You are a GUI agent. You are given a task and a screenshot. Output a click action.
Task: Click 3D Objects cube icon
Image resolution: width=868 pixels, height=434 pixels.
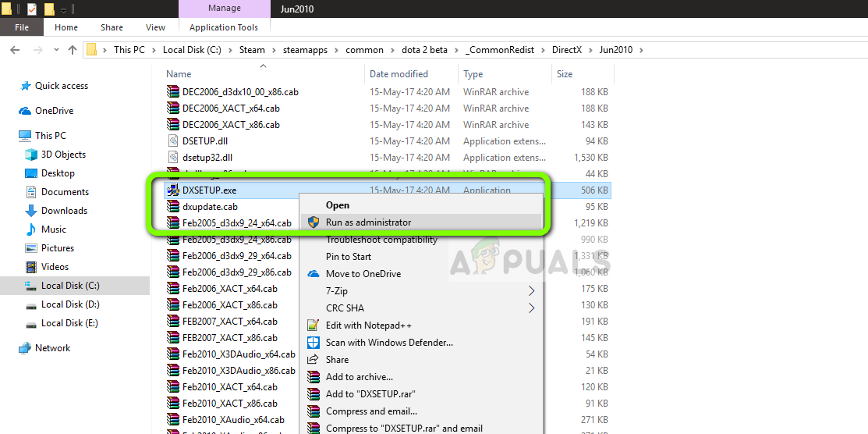(x=31, y=154)
